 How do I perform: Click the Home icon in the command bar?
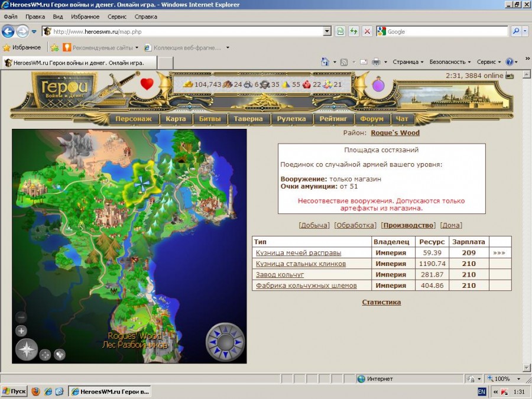coord(325,61)
